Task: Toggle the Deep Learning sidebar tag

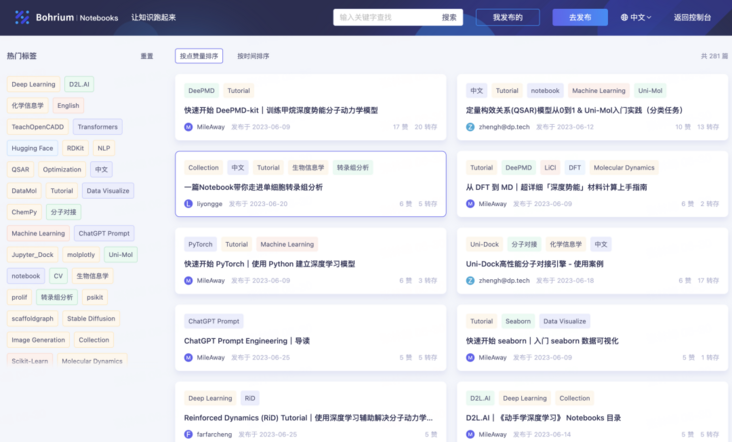Action: tap(33, 84)
